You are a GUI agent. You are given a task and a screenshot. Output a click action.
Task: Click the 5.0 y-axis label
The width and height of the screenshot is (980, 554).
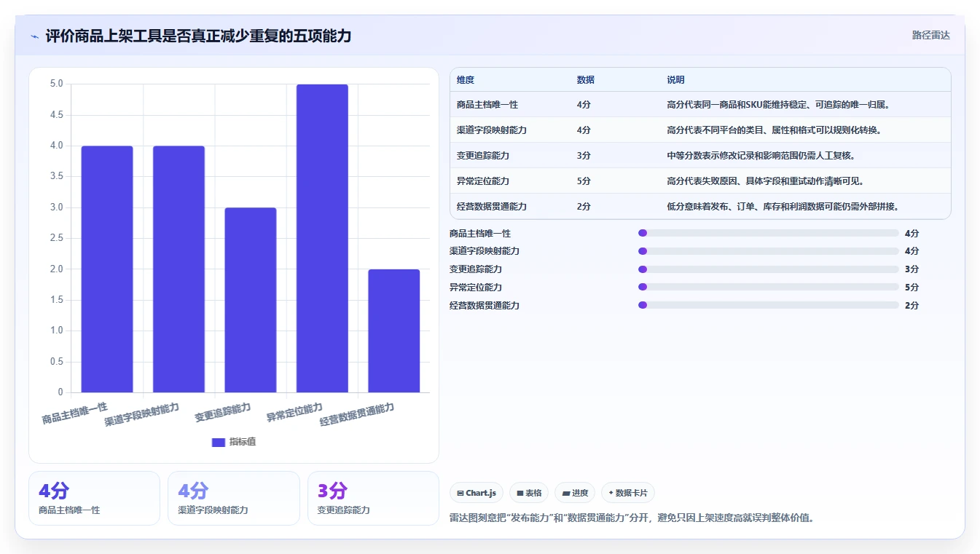[57, 84]
